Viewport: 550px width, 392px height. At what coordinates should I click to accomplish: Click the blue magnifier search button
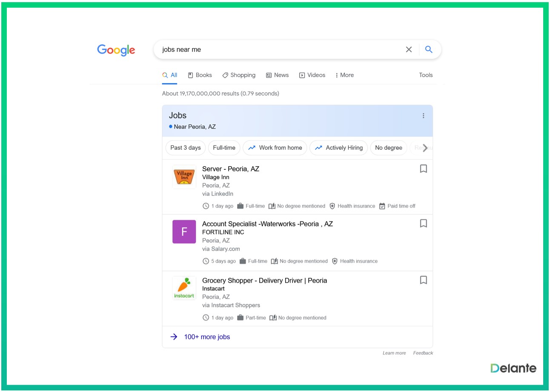click(429, 49)
